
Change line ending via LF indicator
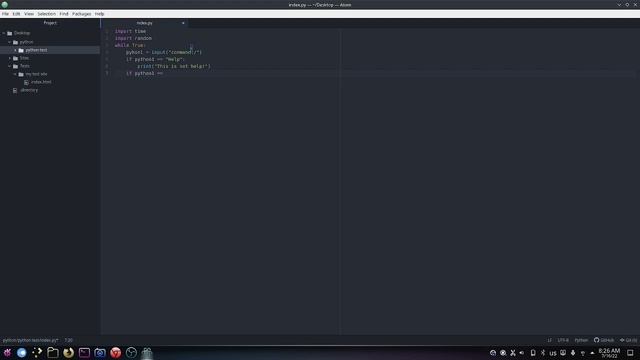click(x=549, y=340)
